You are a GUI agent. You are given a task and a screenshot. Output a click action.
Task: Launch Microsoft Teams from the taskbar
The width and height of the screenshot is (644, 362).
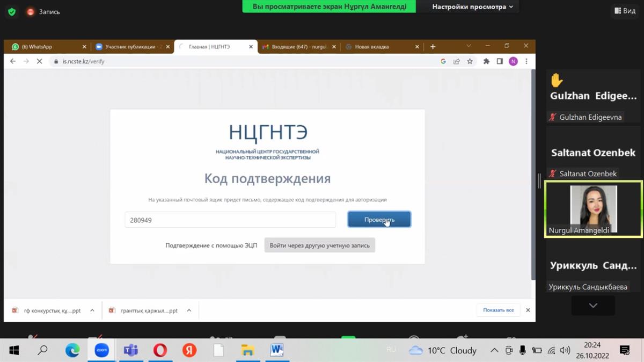[130, 350]
